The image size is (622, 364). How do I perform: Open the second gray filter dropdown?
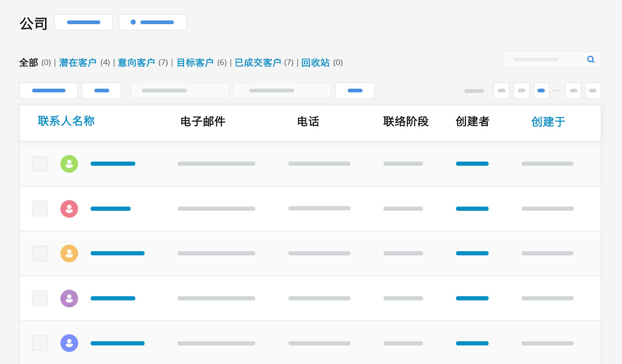point(282,91)
